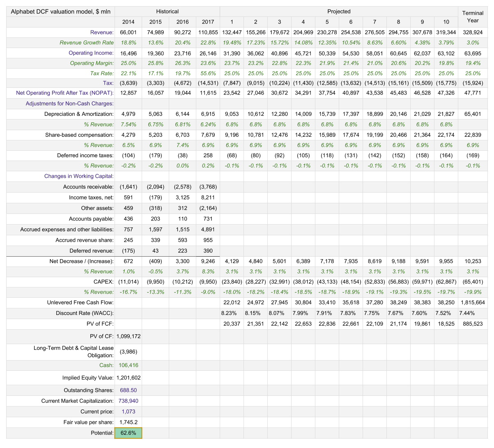Select the Current price value 1,073
The height and width of the screenshot is (448, 494).
[x=128, y=411]
